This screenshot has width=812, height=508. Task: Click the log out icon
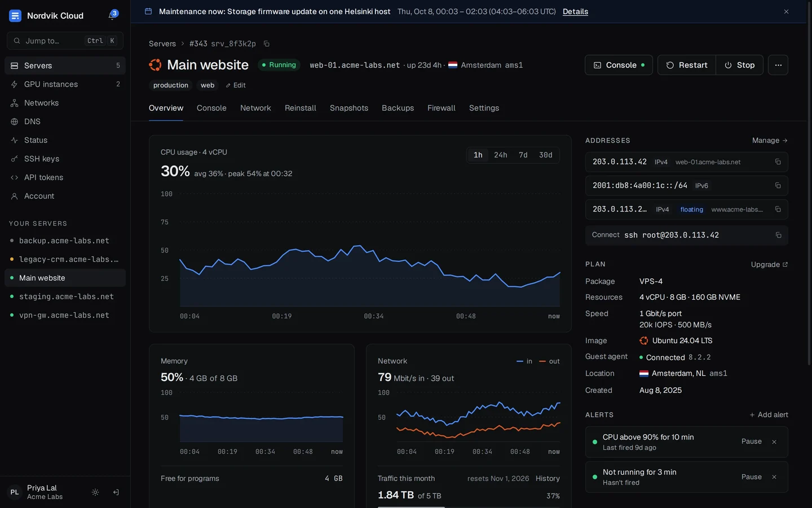point(116,492)
